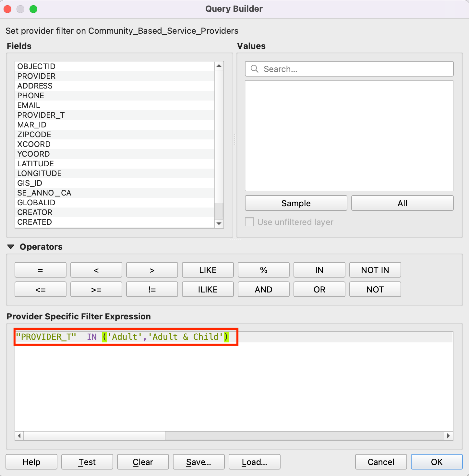Toggle Use unfiltered layer checkbox
Image resolution: width=469 pixels, height=476 pixels.
(249, 222)
